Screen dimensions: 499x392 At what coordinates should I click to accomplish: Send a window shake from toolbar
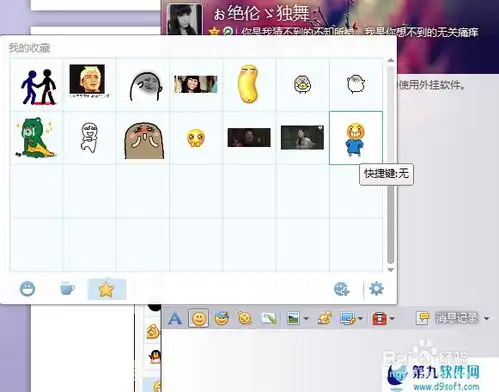[245, 318]
